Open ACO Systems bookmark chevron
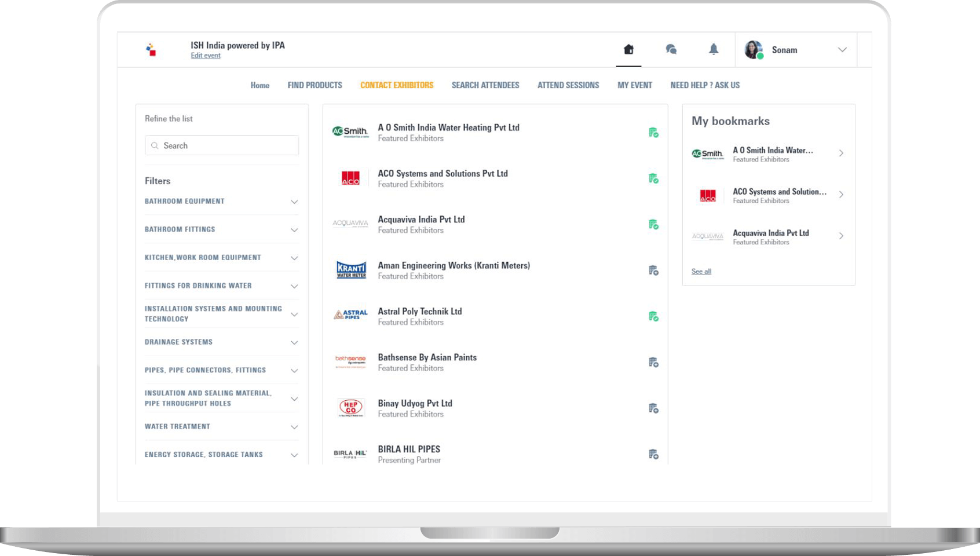980x556 pixels. tap(841, 195)
